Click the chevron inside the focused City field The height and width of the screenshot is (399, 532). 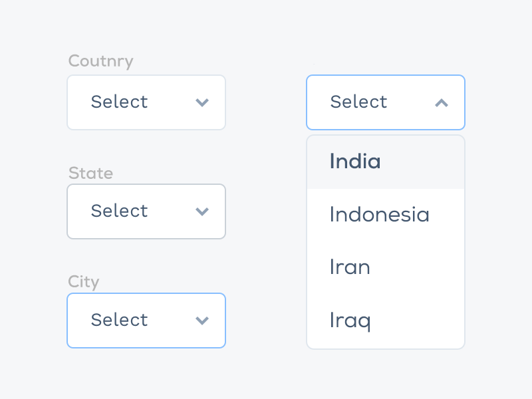(x=202, y=321)
